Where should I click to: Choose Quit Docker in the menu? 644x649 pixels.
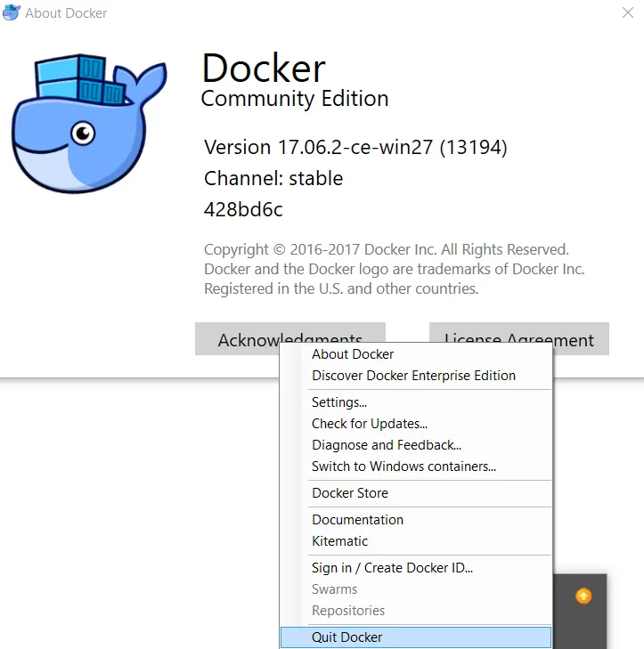click(416, 637)
